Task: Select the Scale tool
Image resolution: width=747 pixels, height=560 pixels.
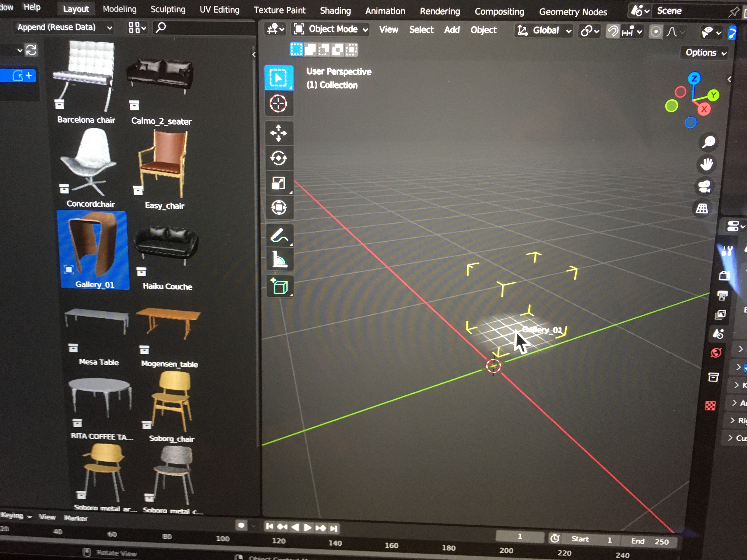Action: click(x=278, y=183)
